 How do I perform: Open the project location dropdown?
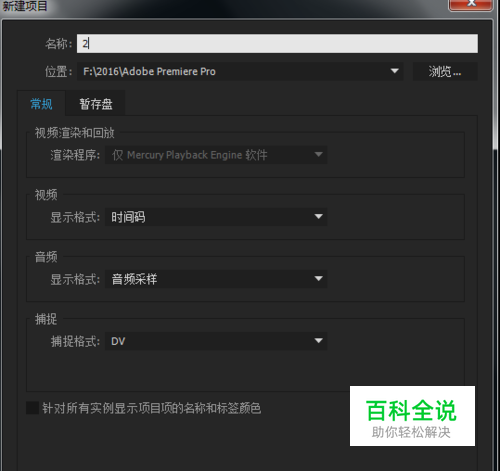(240, 71)
